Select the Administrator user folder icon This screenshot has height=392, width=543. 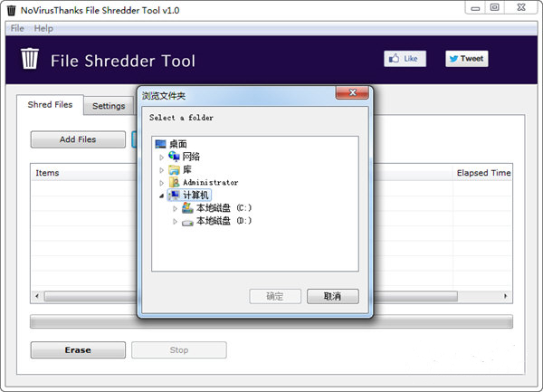click(175, 182)
